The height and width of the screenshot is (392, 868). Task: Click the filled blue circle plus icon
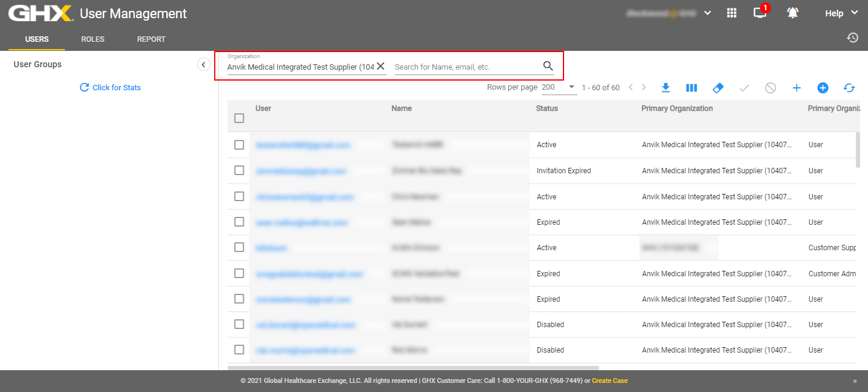coord(823,88)
